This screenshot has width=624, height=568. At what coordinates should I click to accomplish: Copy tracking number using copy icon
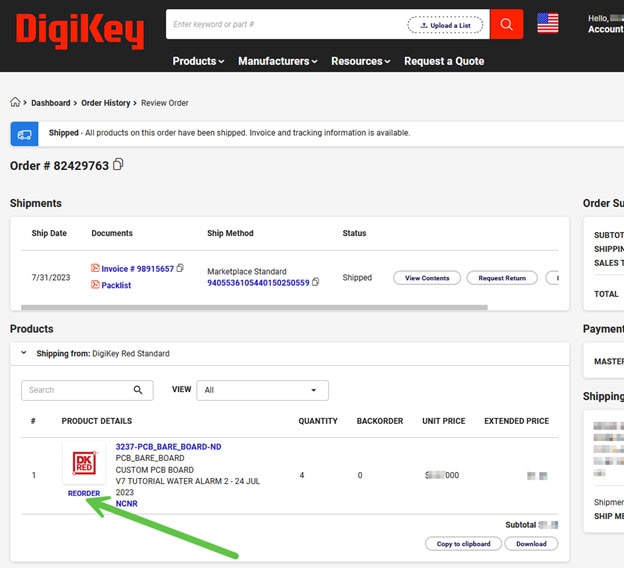point(316,283)
